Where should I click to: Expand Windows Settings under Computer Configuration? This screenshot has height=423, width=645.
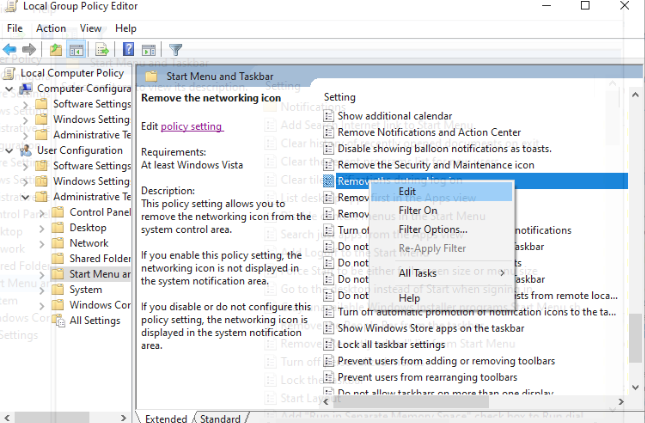point(26,120)
